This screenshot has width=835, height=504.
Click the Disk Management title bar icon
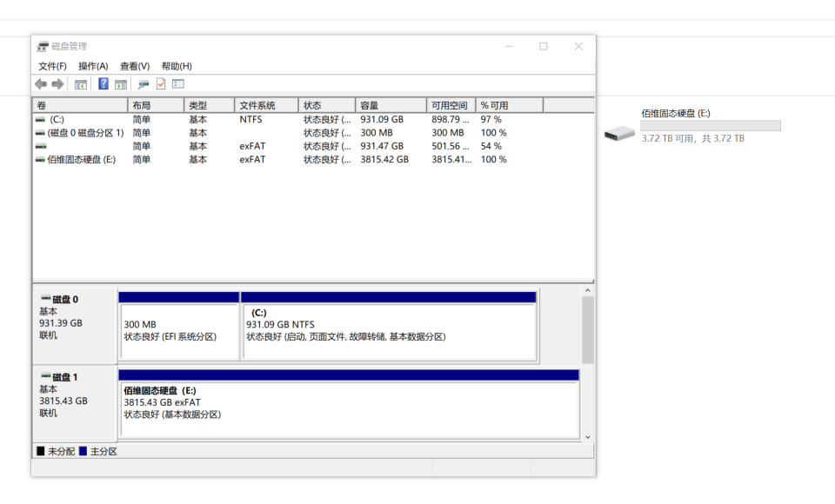pos(43,46)
